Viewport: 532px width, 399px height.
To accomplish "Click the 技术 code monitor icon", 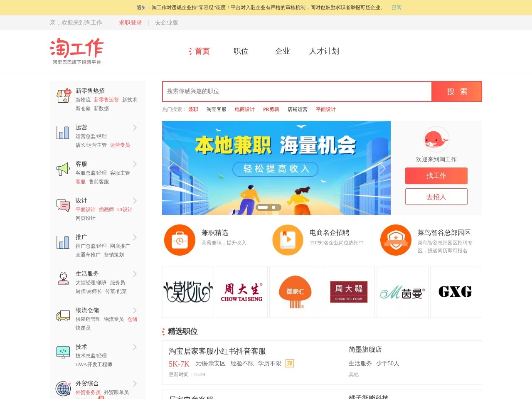I will coord(63,352).
